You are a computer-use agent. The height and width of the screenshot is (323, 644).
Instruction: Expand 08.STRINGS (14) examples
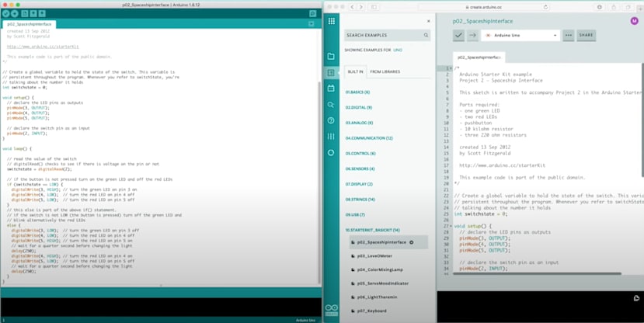[x=360, y=200]
